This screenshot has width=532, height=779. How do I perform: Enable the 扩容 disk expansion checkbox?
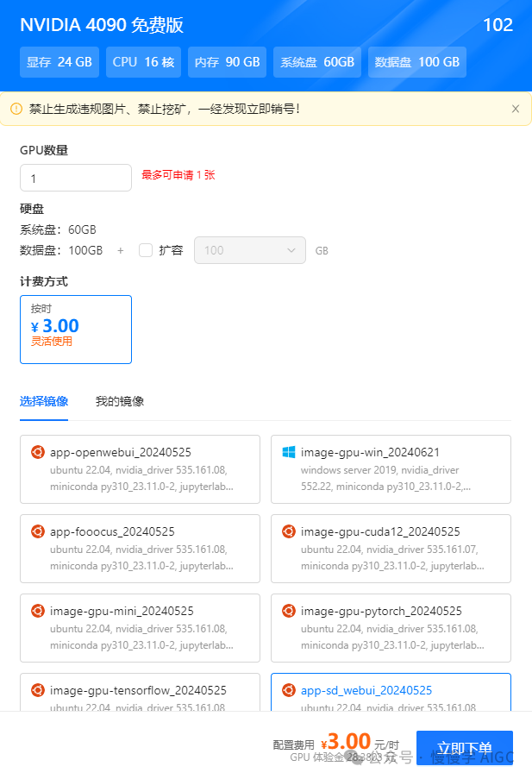click(146, 250)
